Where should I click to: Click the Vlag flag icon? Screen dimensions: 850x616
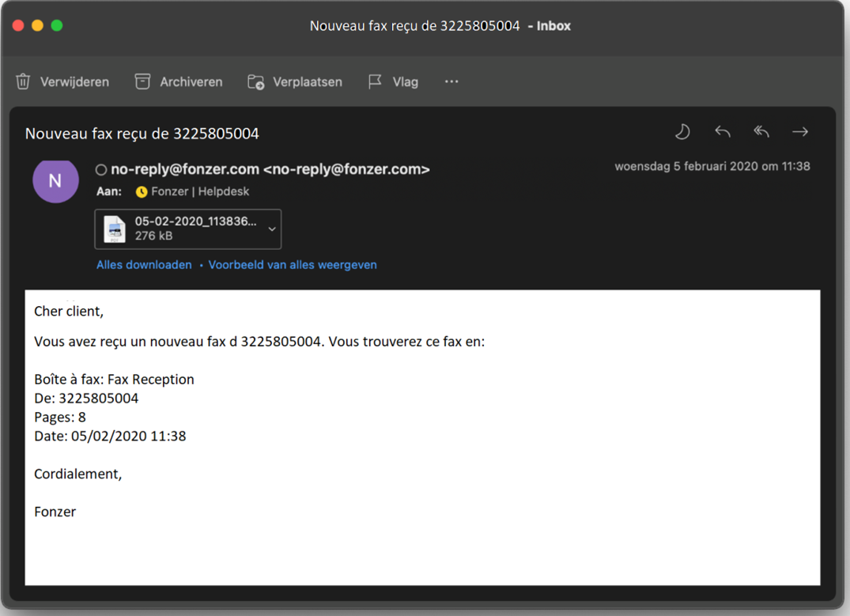point(375,82)
